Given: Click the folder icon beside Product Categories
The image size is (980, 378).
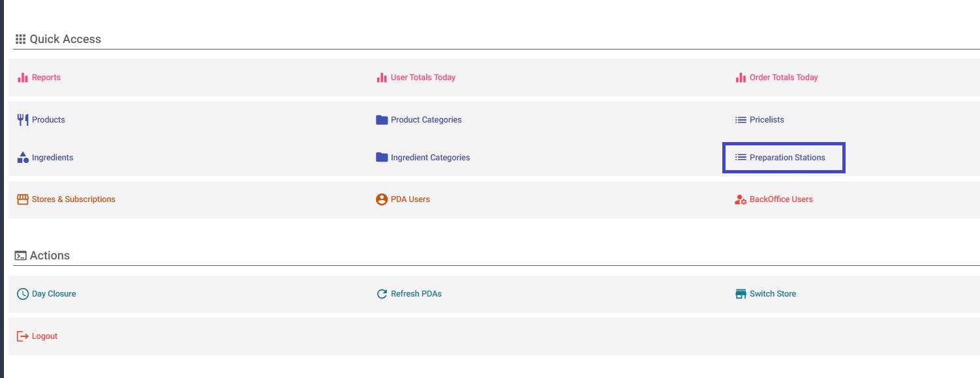Looking at the screenshot, I should coord(382,120).
